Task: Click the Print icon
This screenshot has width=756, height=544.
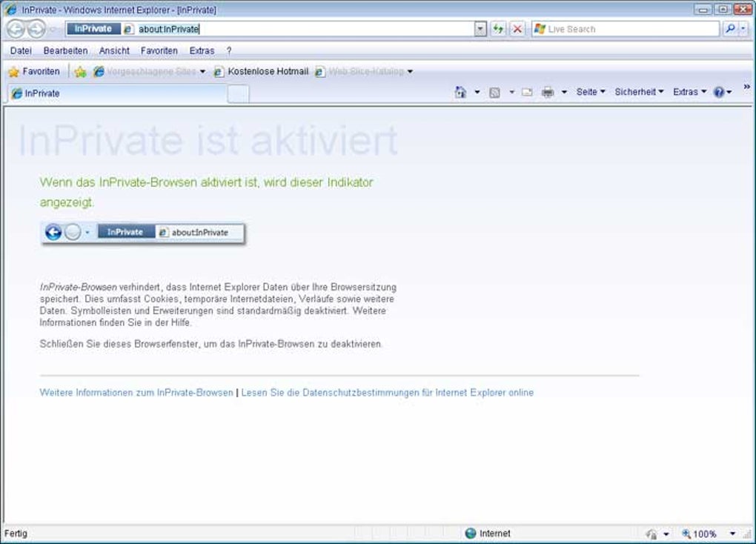Action: pyautogui.click(x=548, y=92)
